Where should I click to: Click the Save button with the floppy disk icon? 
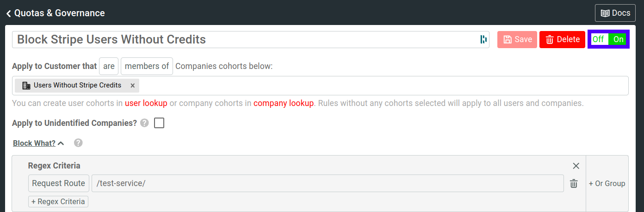click(x=517, y=39)
